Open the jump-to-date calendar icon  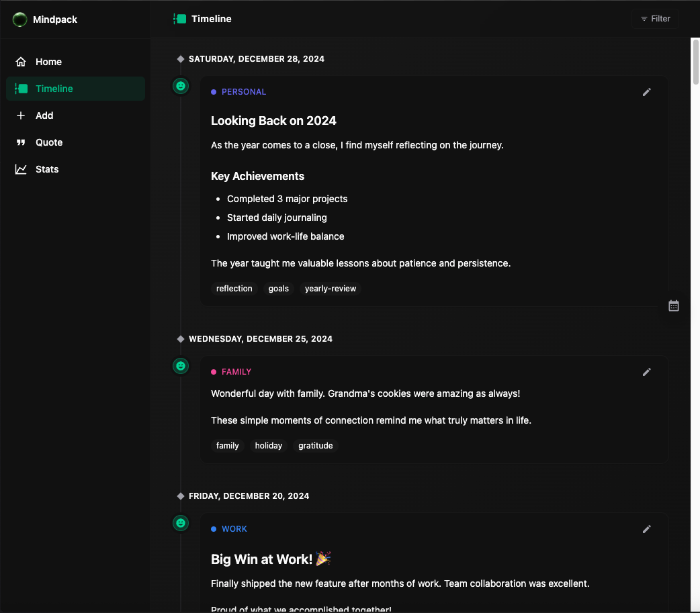673,305
